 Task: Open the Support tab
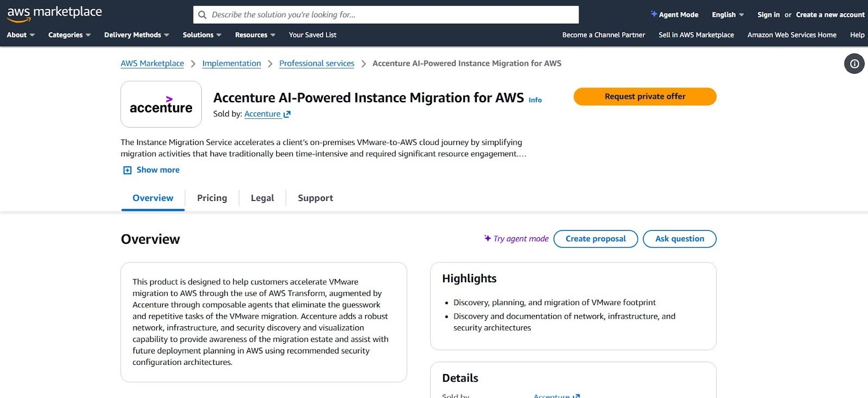[x=315, y=198]
